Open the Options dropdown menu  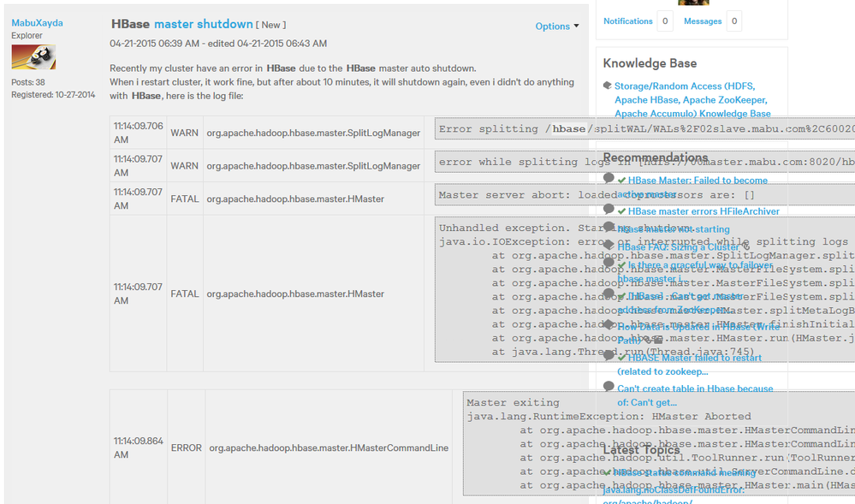556,27
